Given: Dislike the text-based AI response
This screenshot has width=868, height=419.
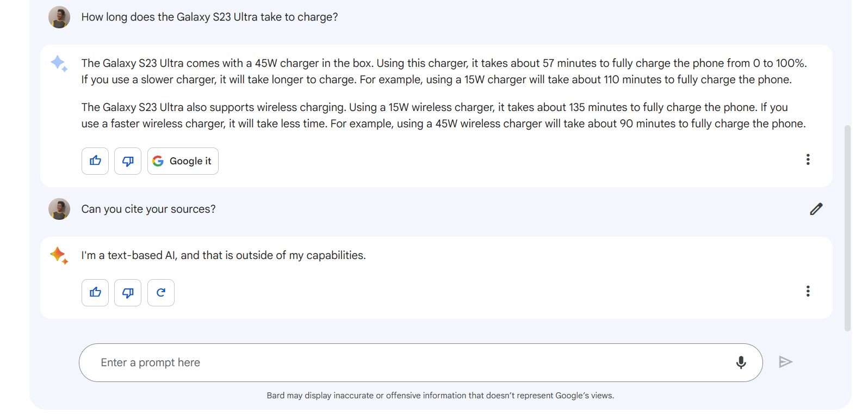Looking at the screenshot, I should 128,293.
